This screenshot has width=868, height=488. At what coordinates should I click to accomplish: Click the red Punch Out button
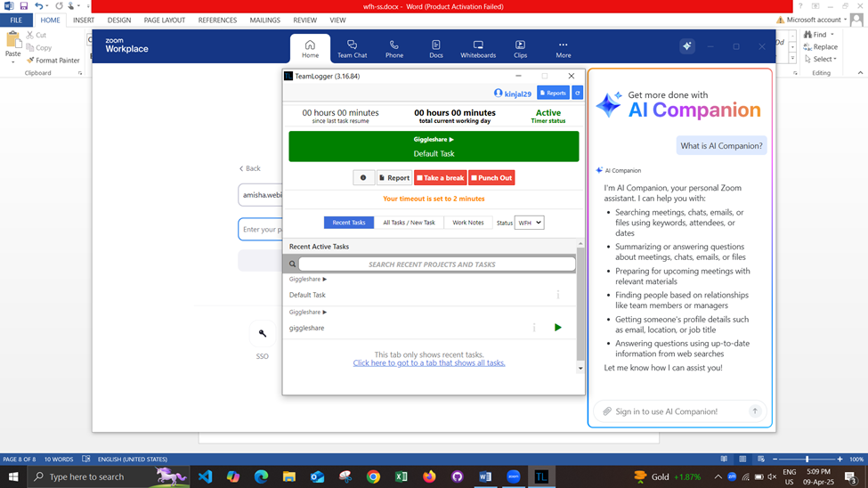(491, 178)
